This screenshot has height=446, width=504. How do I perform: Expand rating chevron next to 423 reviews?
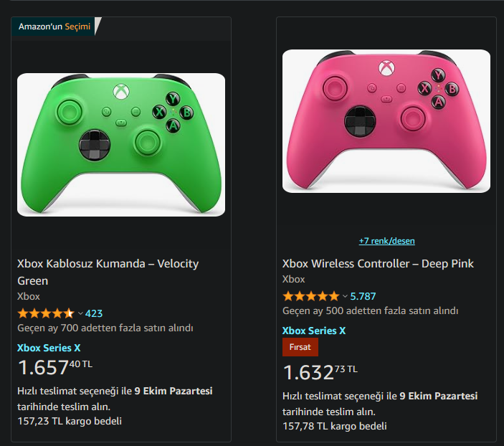point(80,313)
